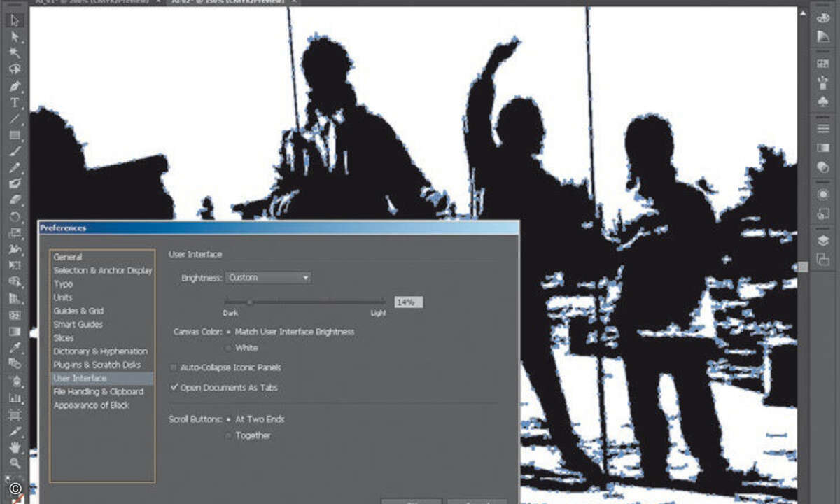The width and height of the screenshot is (840, 504).
Task: Switch to Guides & Grid preferences
Action: pyautogui.click(x=78, y=311)
